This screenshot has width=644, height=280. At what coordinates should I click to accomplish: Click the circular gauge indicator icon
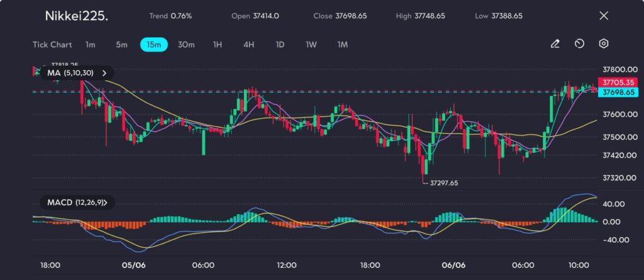579,44
